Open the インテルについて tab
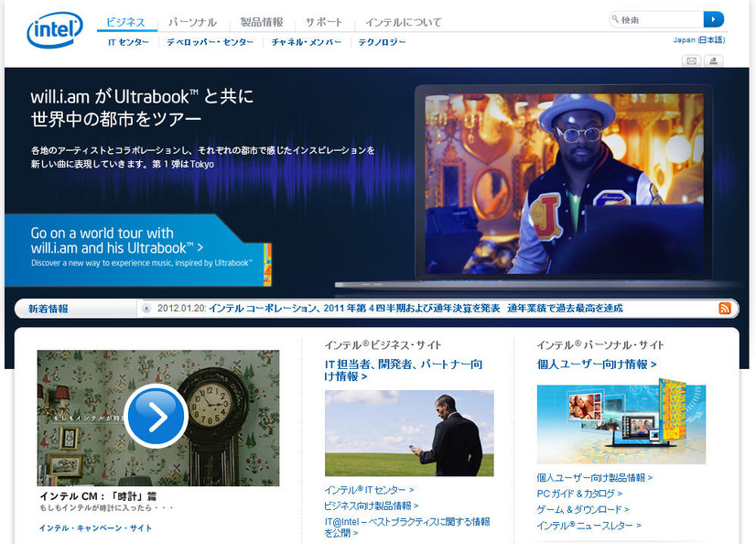 click(404, 22)
